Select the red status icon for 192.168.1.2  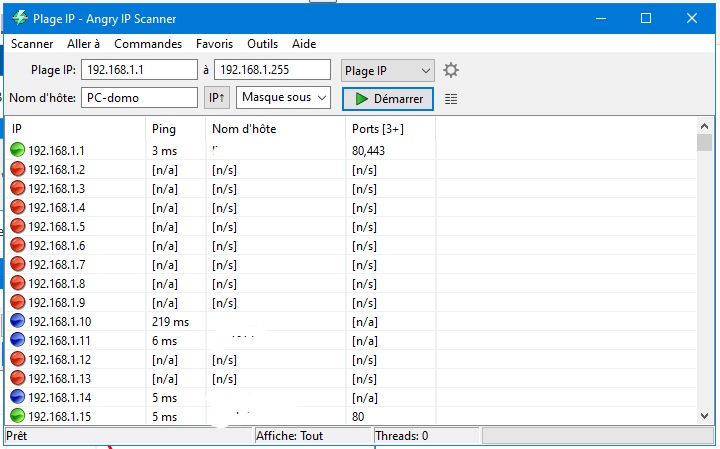point(17,169)
